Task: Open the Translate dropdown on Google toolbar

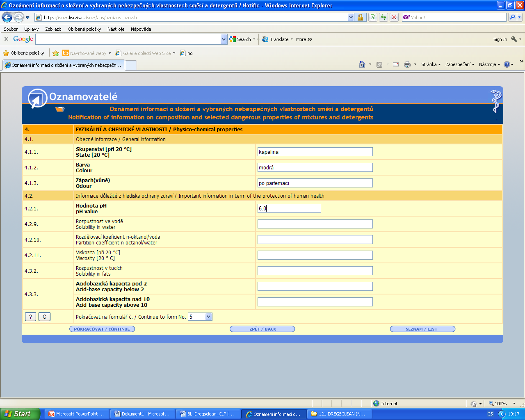Action: click(292, 39)
